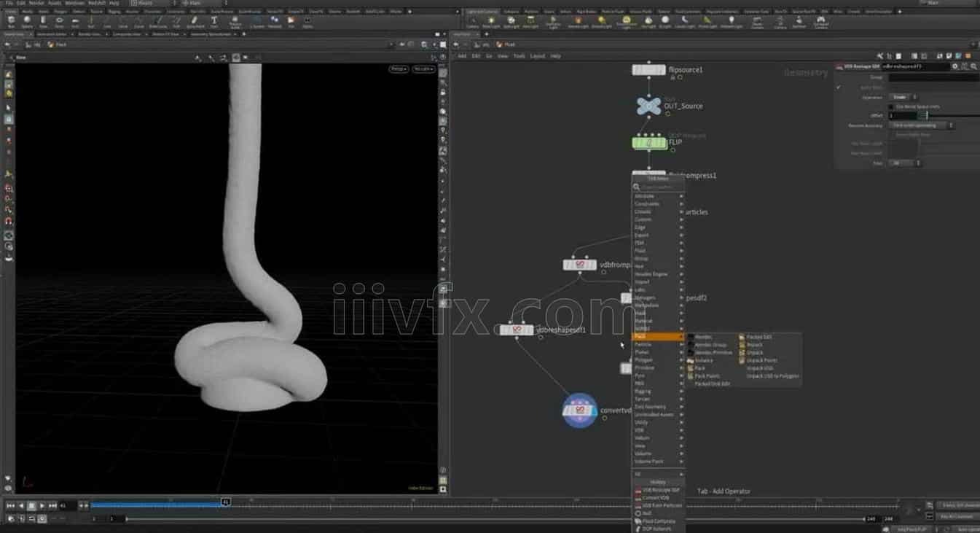
Task: Open the Persp camera dropdown in viewport
Action: coord(399,69)
